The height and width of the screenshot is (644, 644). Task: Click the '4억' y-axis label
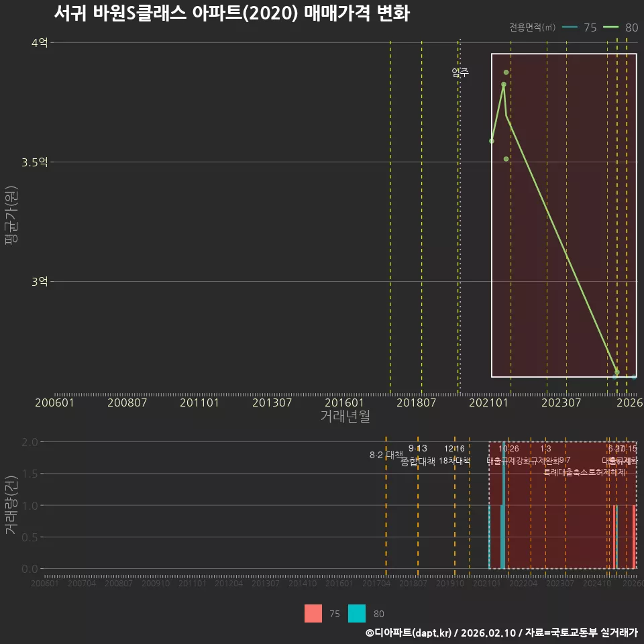click(40, 42)
